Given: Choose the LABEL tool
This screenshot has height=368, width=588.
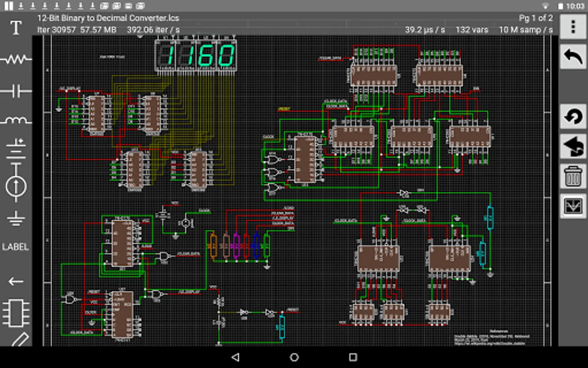Looking at the screenshot, I should pyautogui.click(x=16, y=247).
